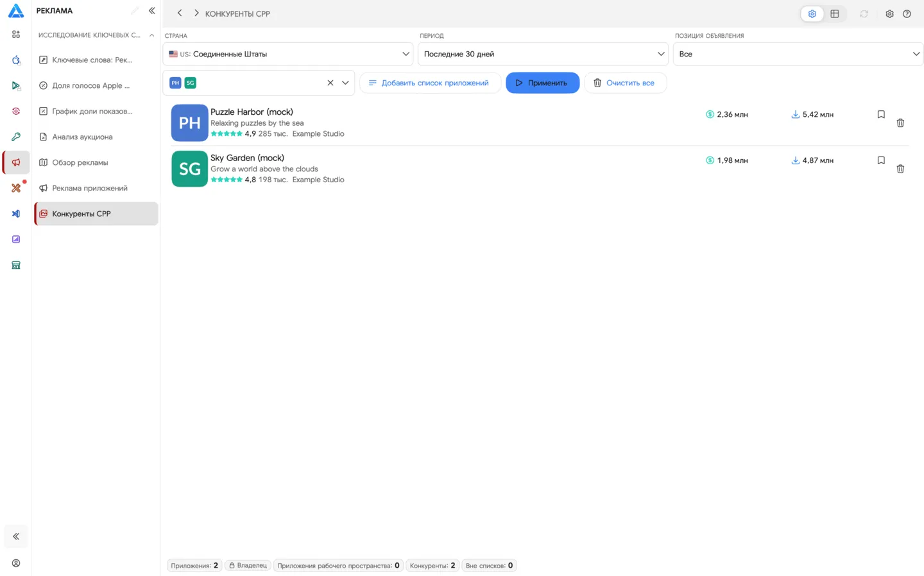
Task: Bookmark the Sky Garden app
Action: pos(881,160)
